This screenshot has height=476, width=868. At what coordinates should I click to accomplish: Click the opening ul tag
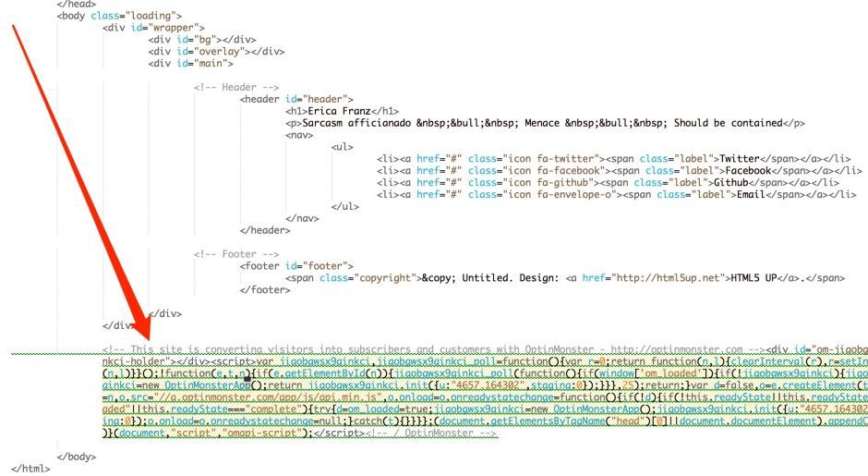[x=342, y=147]
